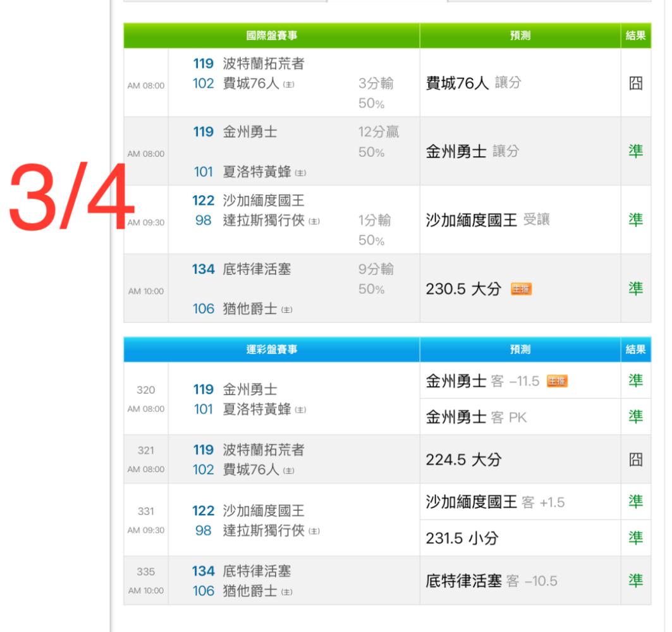
Task: Click the 主 home marker after 猶他爵士 in 運彩盤賽事
Action: 287,592
